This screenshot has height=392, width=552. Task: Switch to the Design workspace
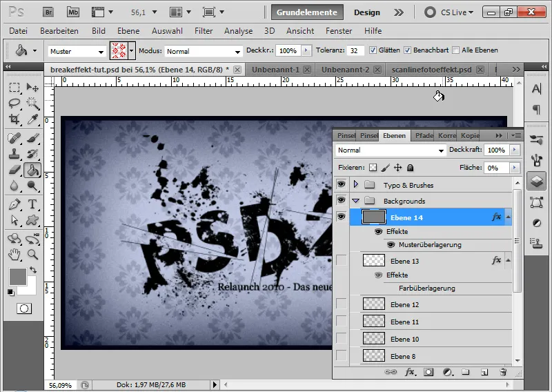click(367, 12)
